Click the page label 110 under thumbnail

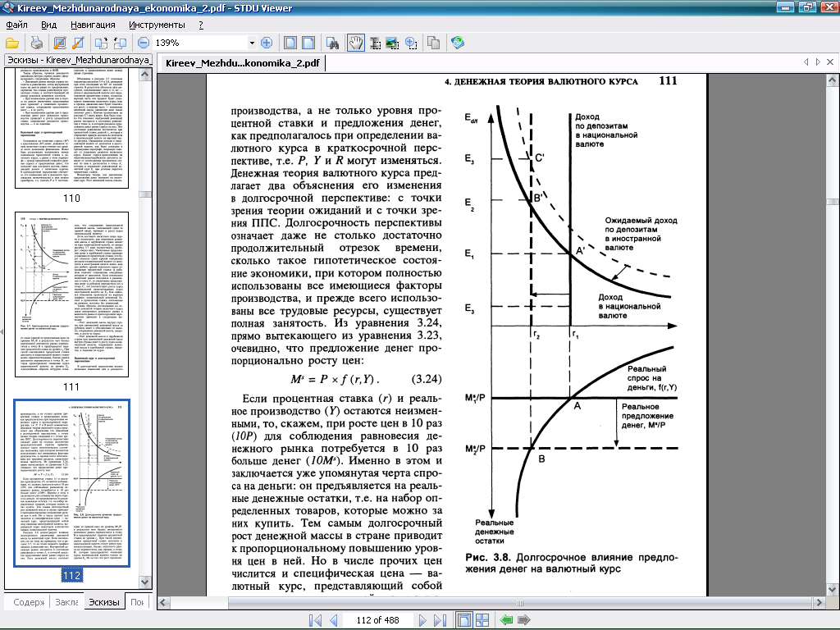pyautogui.click(x=72, y=199)
